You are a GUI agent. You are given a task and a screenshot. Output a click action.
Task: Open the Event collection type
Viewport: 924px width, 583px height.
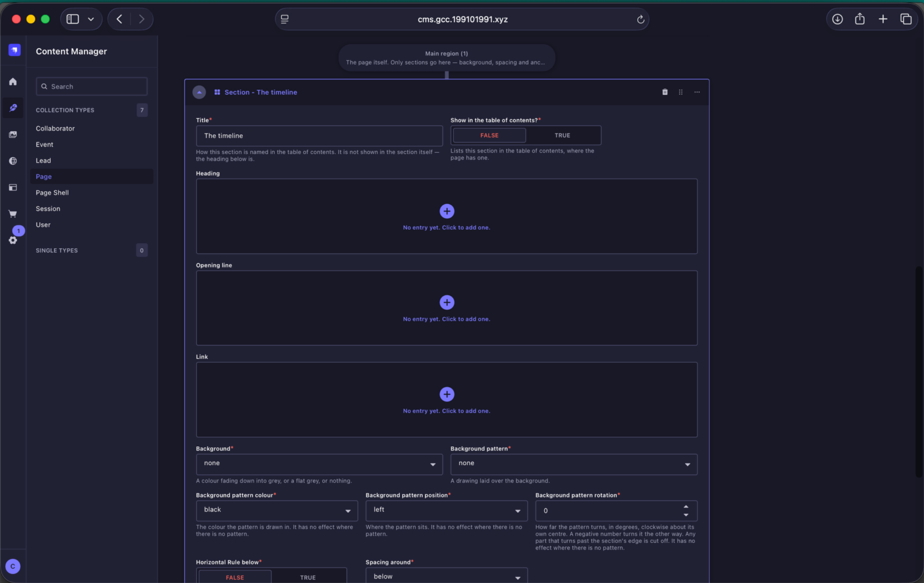44,145
